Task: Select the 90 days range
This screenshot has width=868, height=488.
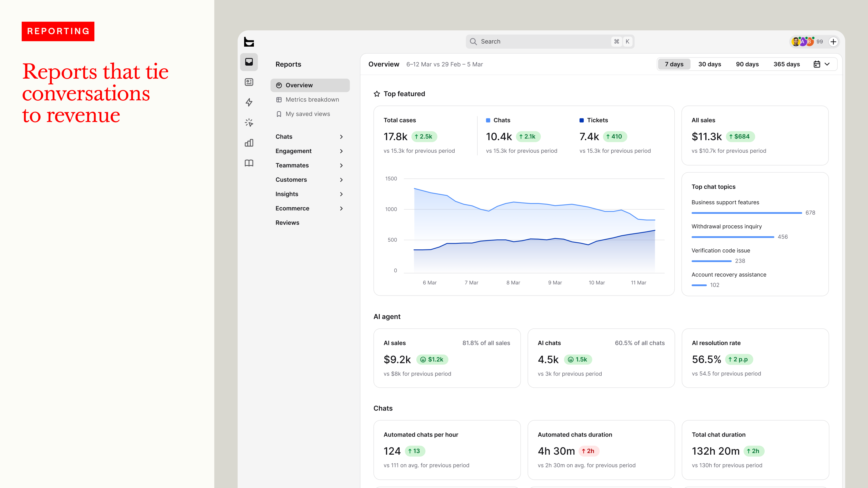Action: coord(747,64)
